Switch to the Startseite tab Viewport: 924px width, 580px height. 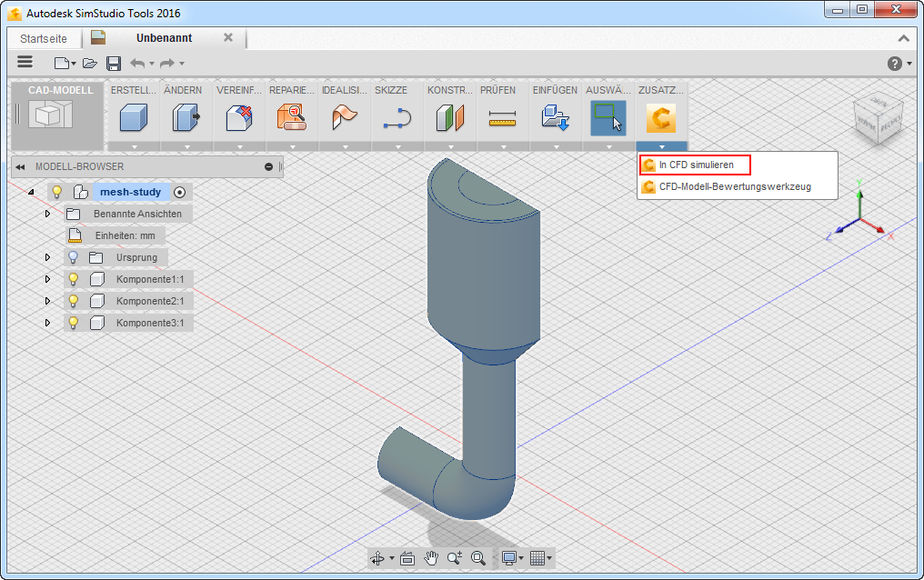point(43,39)
